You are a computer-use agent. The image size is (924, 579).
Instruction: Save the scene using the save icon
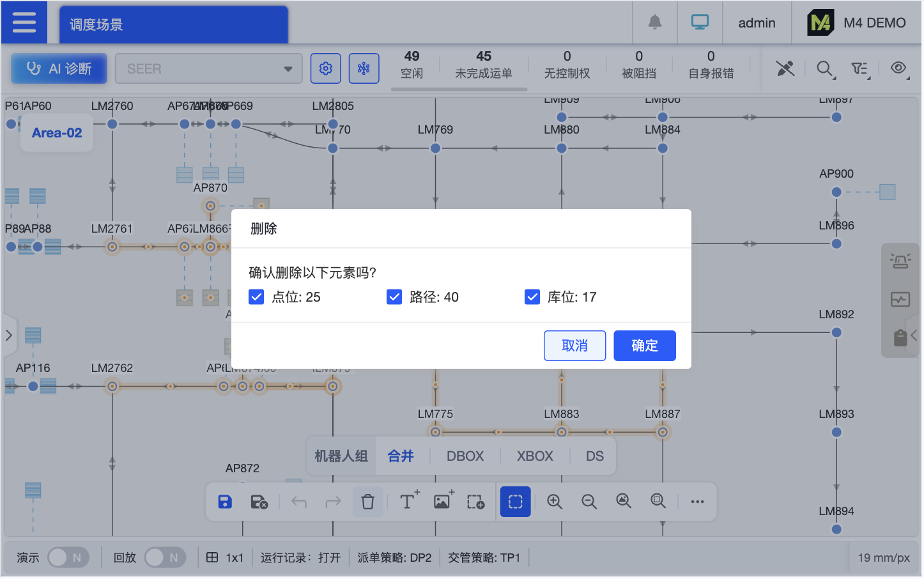click(x=225, y=502)
